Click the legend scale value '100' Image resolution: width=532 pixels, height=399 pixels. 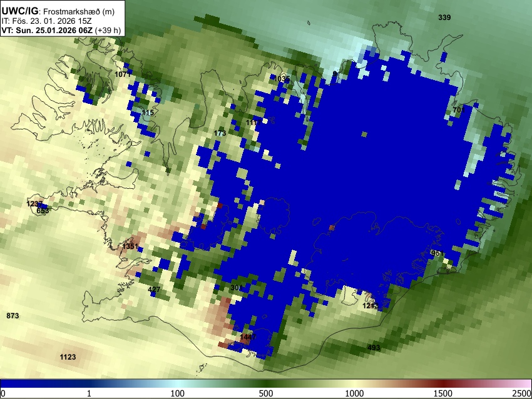[x=178, y=393]
